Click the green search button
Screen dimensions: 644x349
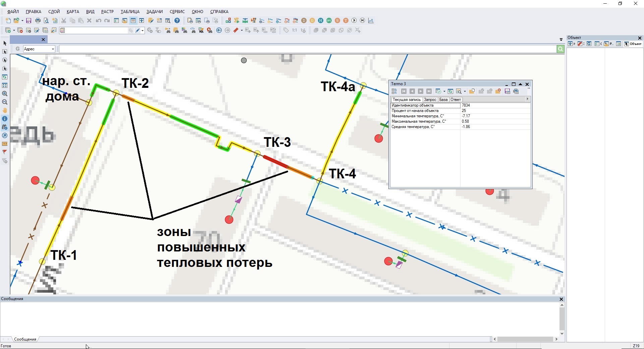point(560,49)
